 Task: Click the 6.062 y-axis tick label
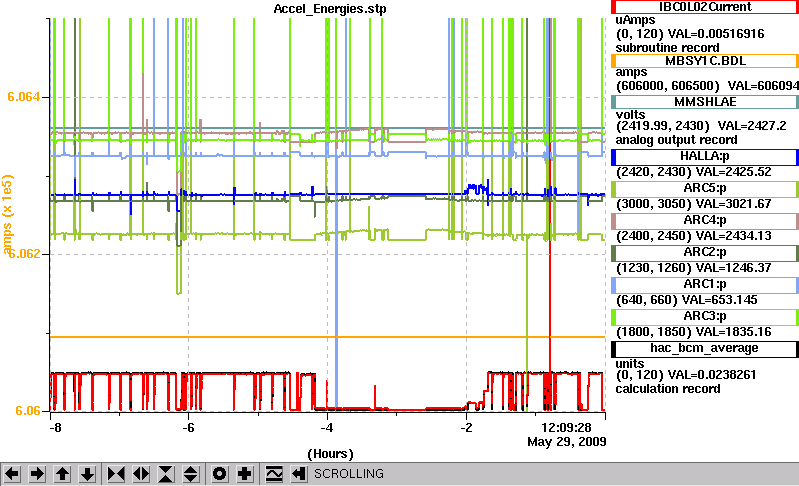coord(24,253)
